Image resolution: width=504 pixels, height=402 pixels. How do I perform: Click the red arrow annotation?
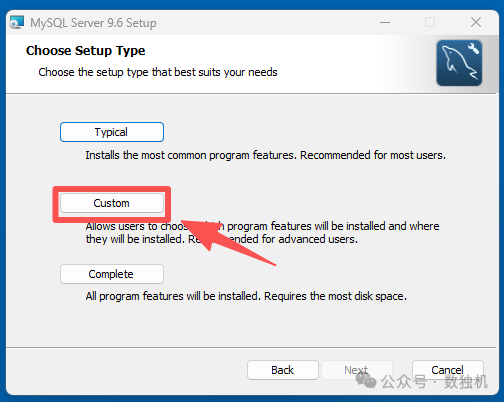[x=229, y=242]
